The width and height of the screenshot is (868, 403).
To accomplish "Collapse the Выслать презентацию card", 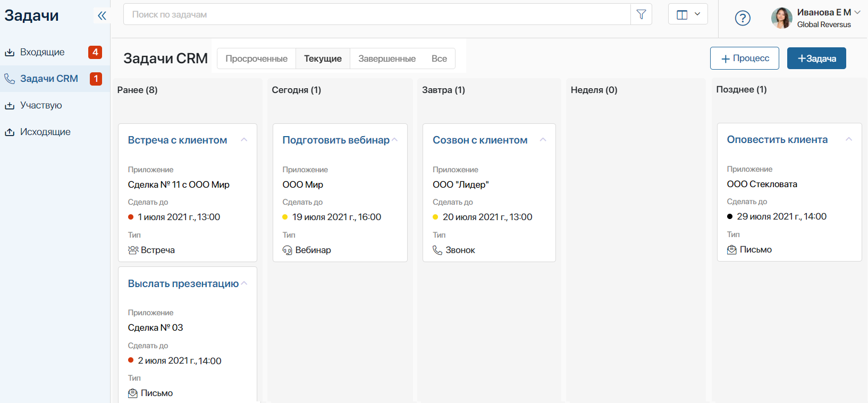I will [244, 283].
